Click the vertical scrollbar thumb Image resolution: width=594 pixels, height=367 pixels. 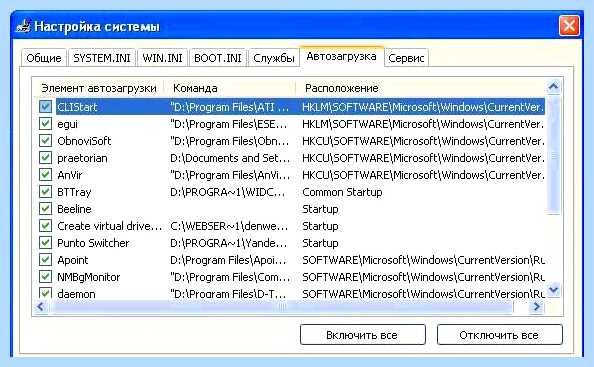point(553,155)
